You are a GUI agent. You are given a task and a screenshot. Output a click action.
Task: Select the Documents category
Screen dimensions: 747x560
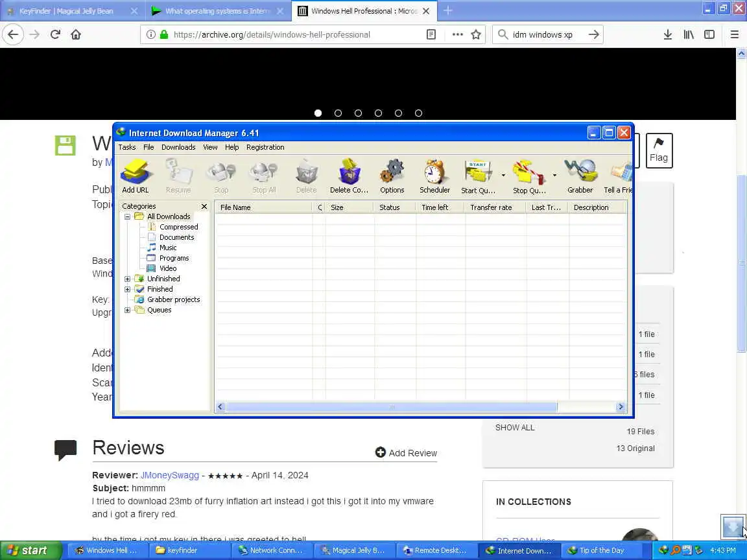[177, 237]
